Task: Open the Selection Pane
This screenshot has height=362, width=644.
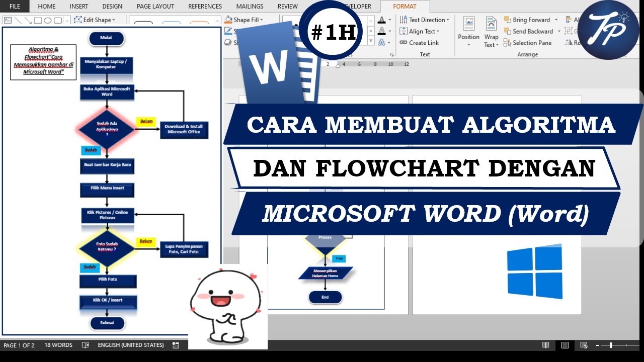Action: pyautogui.click(x=527, y=43)
